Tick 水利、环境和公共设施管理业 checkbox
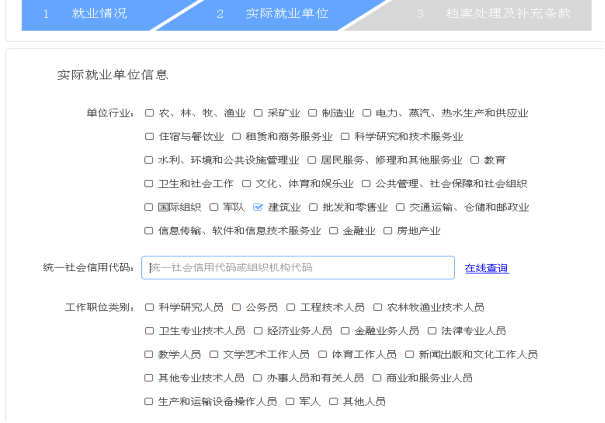Image resolution: width=605 pixels, height=423 pixels. [x=149, y=160]
